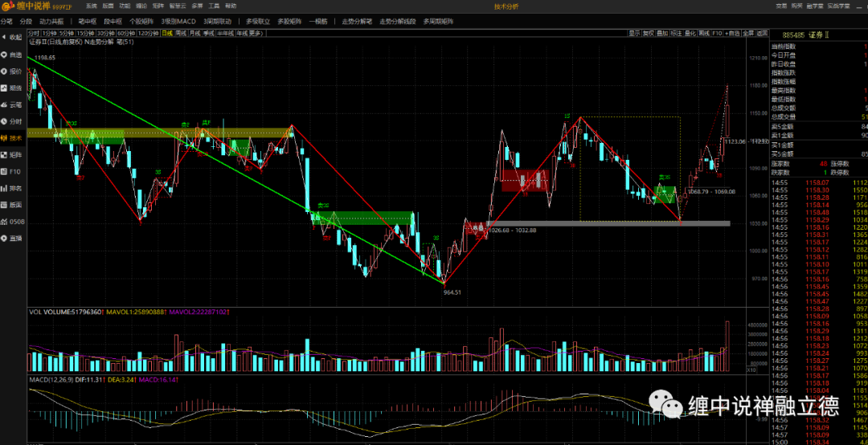
Task: Click the 走势分解笔 toolbar item
Action: (357, 21)
